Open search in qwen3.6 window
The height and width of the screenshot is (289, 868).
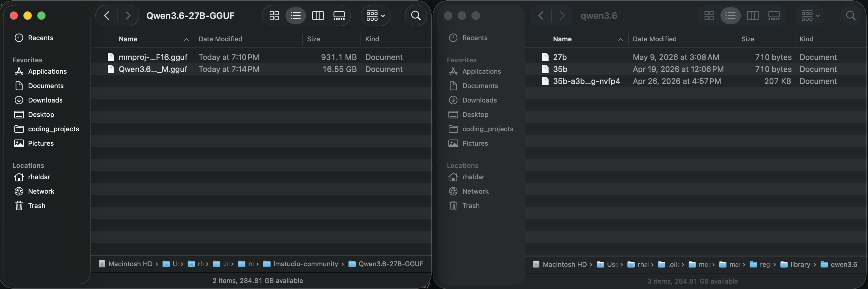(851, 16)
